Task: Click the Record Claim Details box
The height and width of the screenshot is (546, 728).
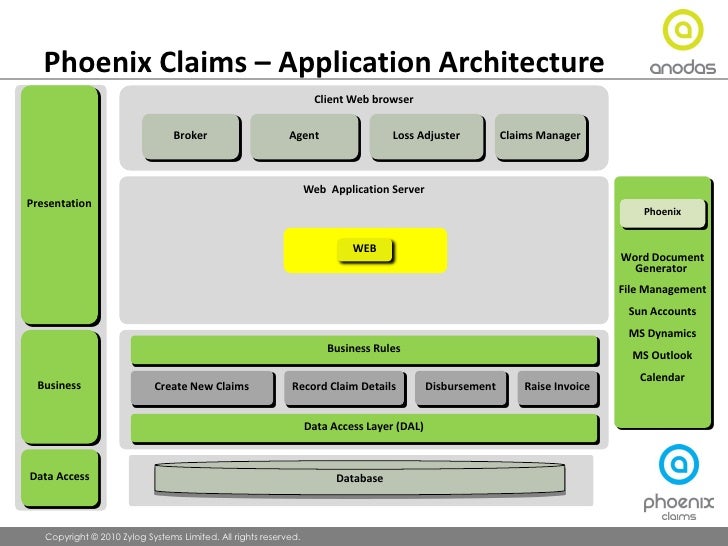Action: pos(344,388)
